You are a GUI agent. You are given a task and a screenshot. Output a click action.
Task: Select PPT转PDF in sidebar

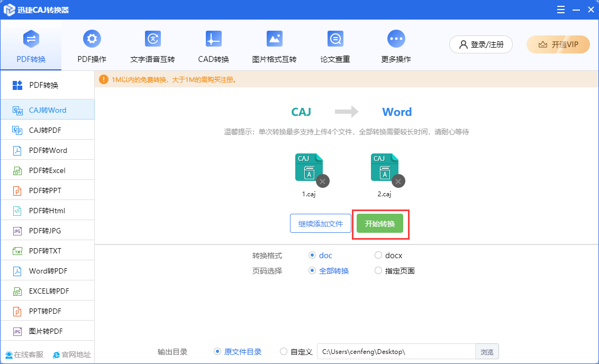pos(48,311)
